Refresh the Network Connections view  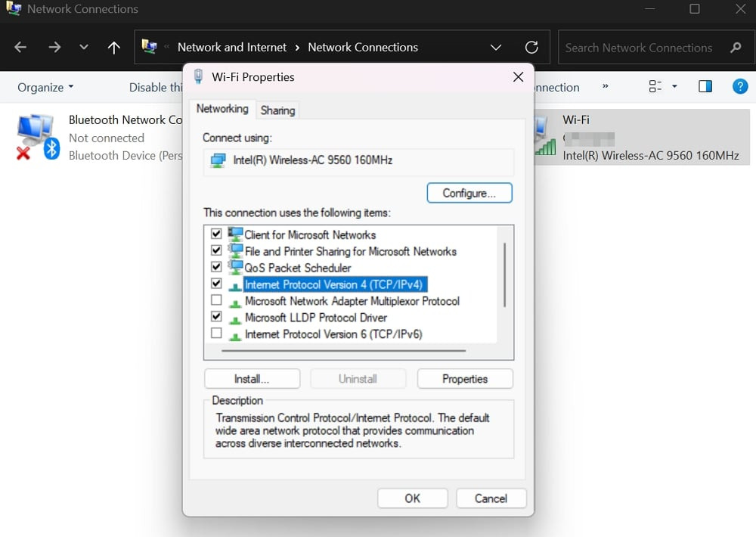coord(531,47)
